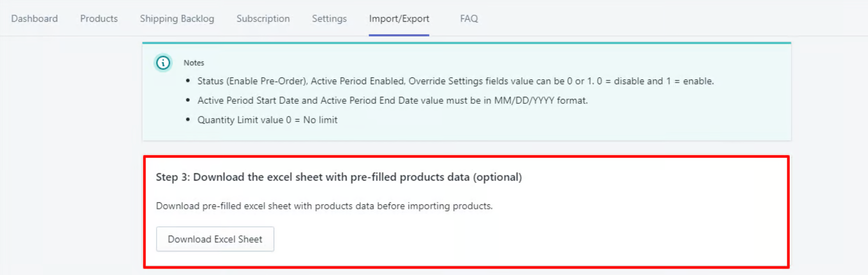This screenshot has width=868, height=275.
Task: Click the "Notes" banner title
Action: coord(194,63)
